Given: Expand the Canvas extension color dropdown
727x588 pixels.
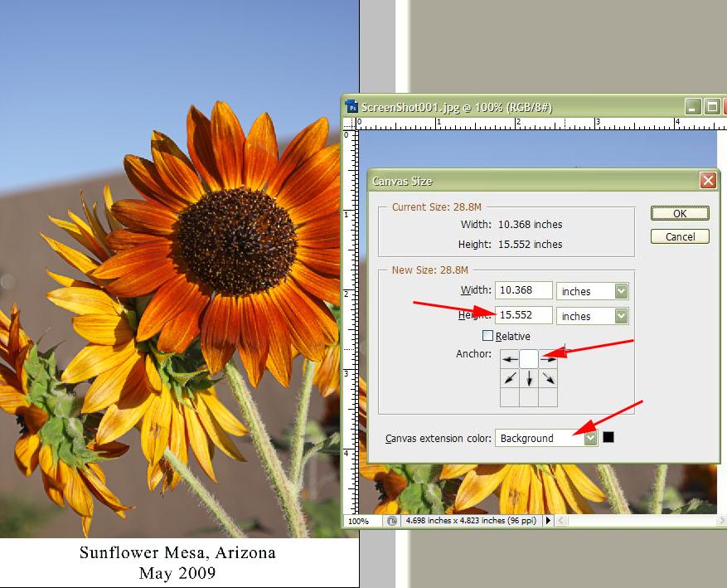Looking at the screenshot, I should (x=590, y=438).
